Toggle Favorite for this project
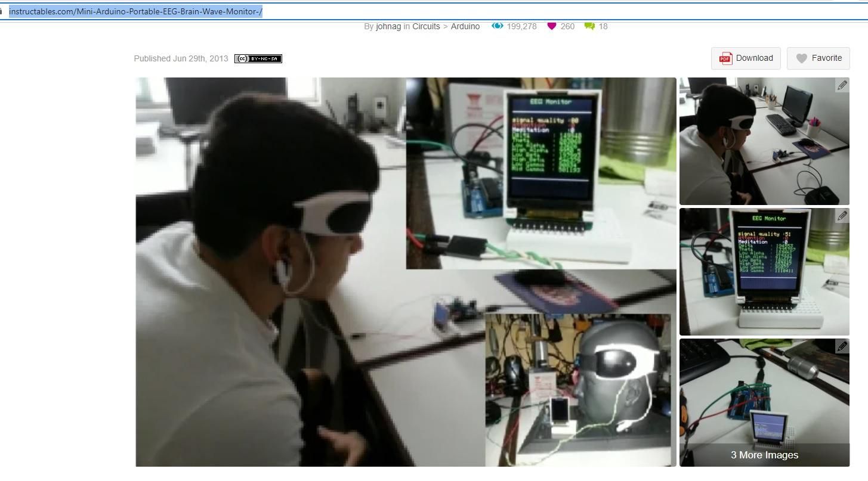Screen dimensions: 868x481 [818, 58]
